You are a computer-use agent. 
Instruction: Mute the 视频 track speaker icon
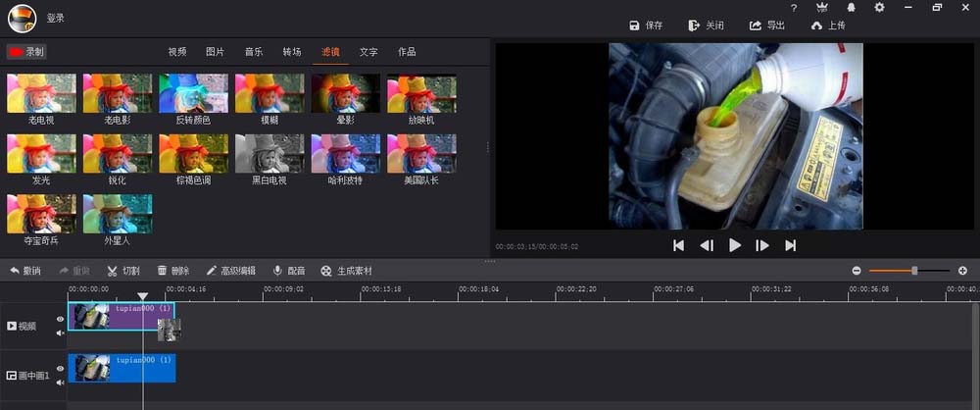point(60,333)
